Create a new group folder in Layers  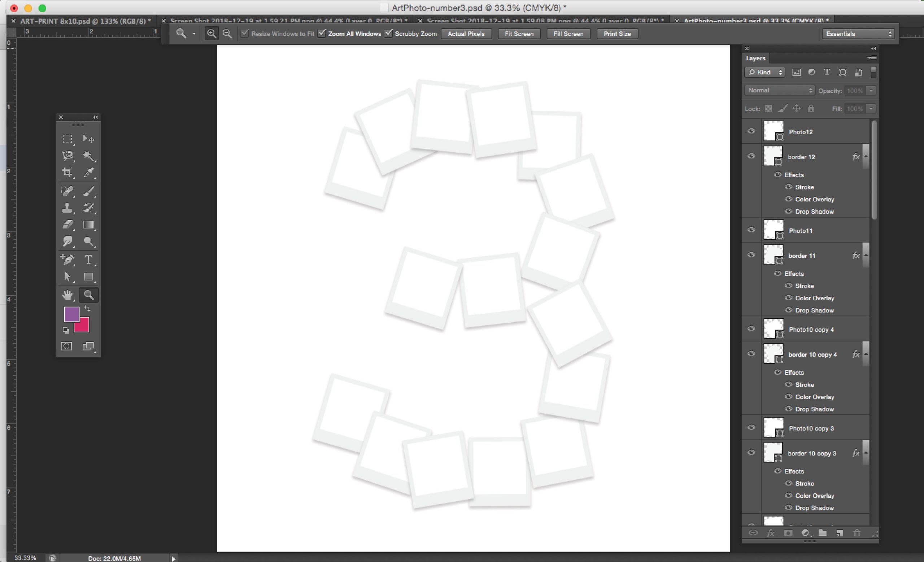point(822,533)
